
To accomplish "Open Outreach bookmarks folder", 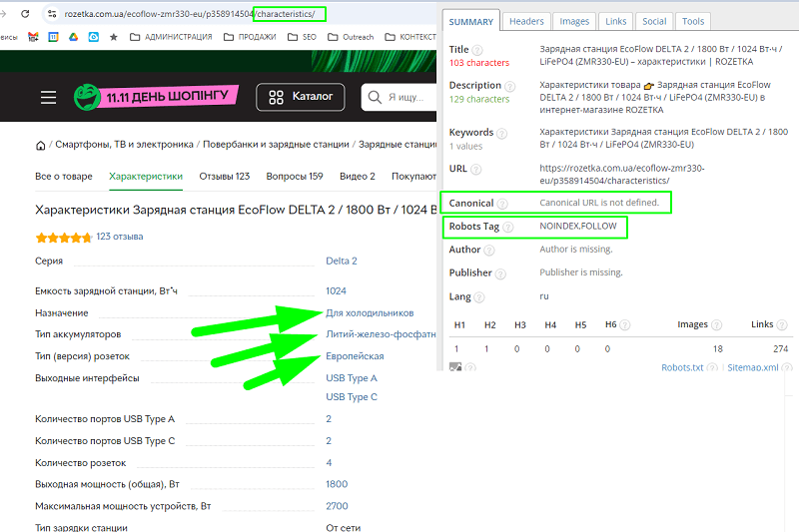I will (x=351, y=37).
